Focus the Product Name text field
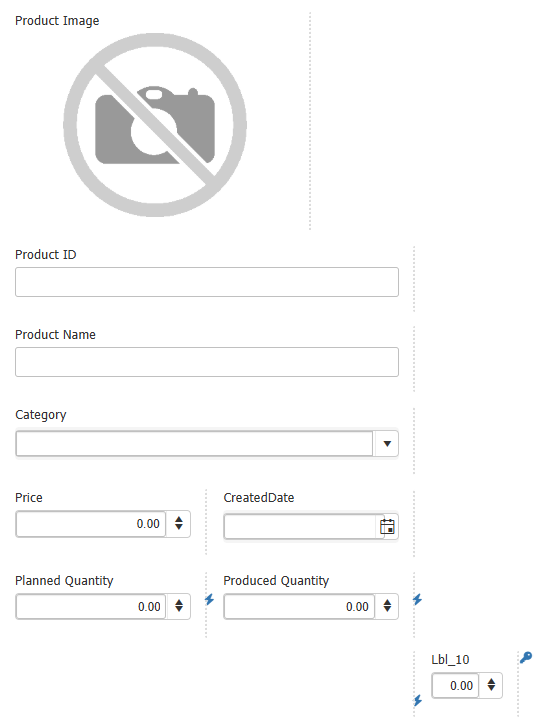550x718 pixels. tap(207, 362)
